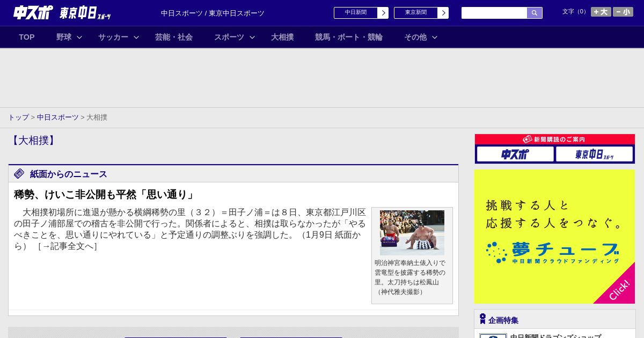Expand the その他 dropdown chevron

click(435, 37)
